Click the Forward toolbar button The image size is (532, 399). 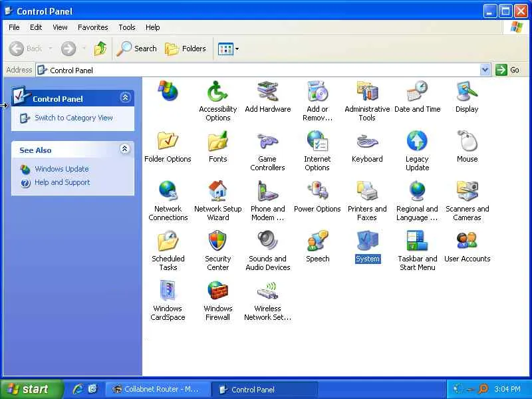tap(68, 49)
